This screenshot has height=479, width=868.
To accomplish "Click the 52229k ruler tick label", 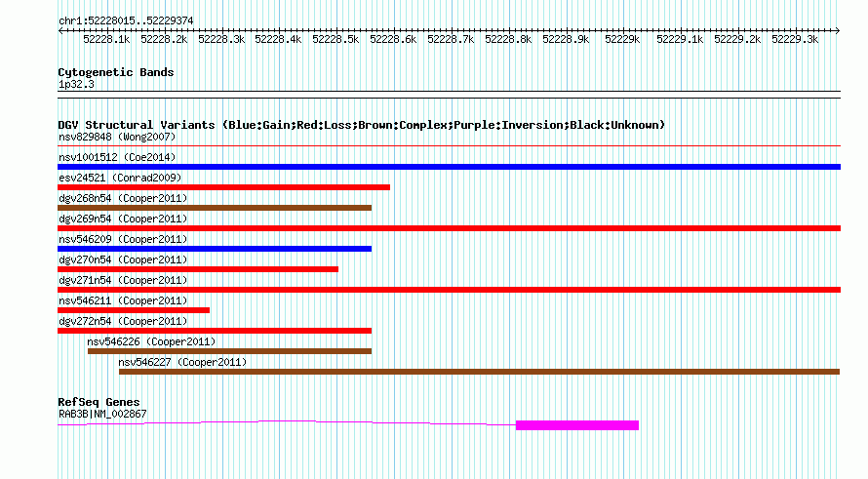I will click(x=622, y=40).
